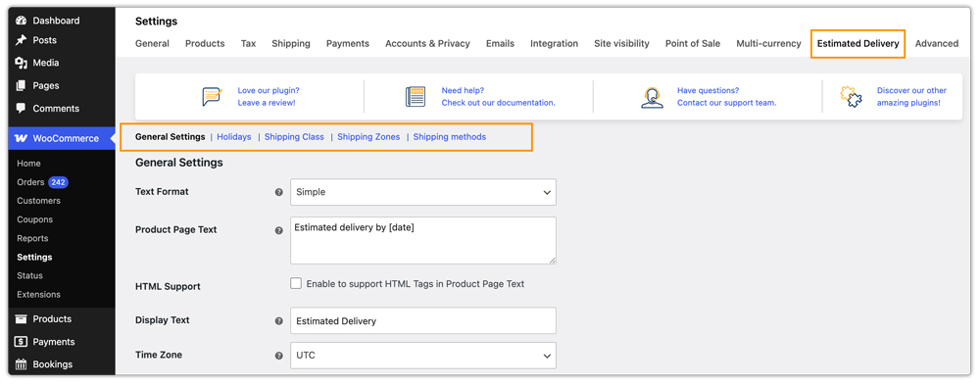The height and width of the screenshot is (384, 980).
Task: Open WooCommerce Home in sidebar
Action: [x=28, y=164]
